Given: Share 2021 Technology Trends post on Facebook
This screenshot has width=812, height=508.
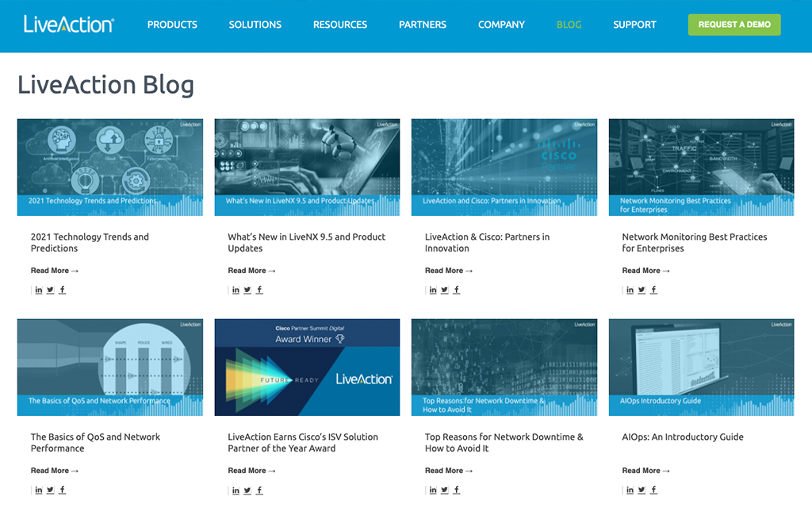Looking at the screenshot, I should click(62, 290).
